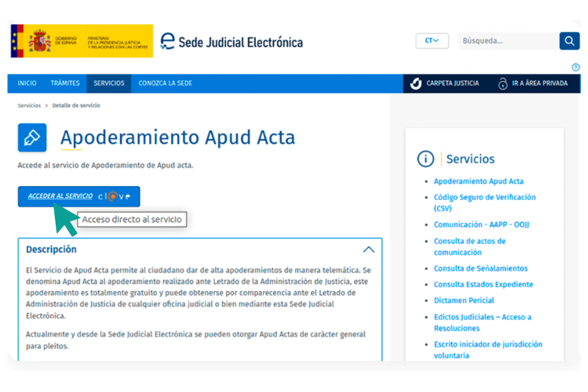Click the Gobierno de España emblem
This screenshot has height=392, width=588.
40,41
